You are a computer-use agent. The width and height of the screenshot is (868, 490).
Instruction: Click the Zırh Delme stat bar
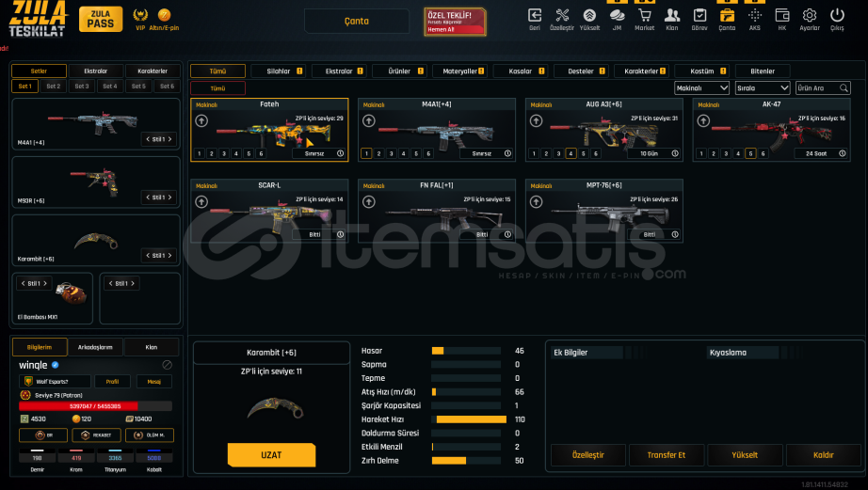point(466,461)
